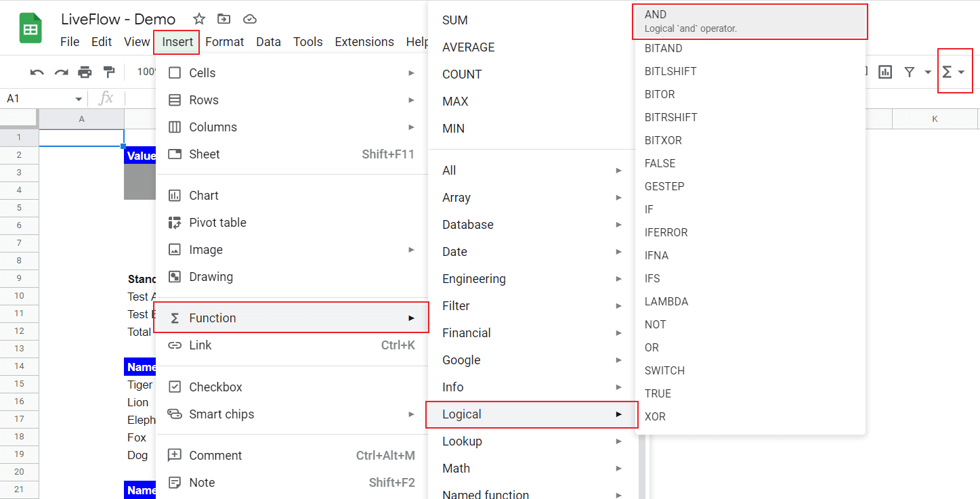Select the Function menu entry

(x=292, y=318)
